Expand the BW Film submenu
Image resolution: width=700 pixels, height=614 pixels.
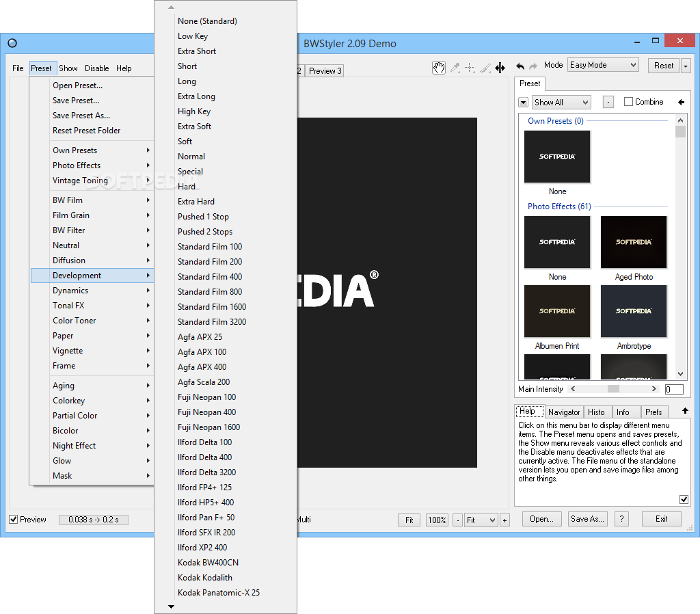click(92, 200)
